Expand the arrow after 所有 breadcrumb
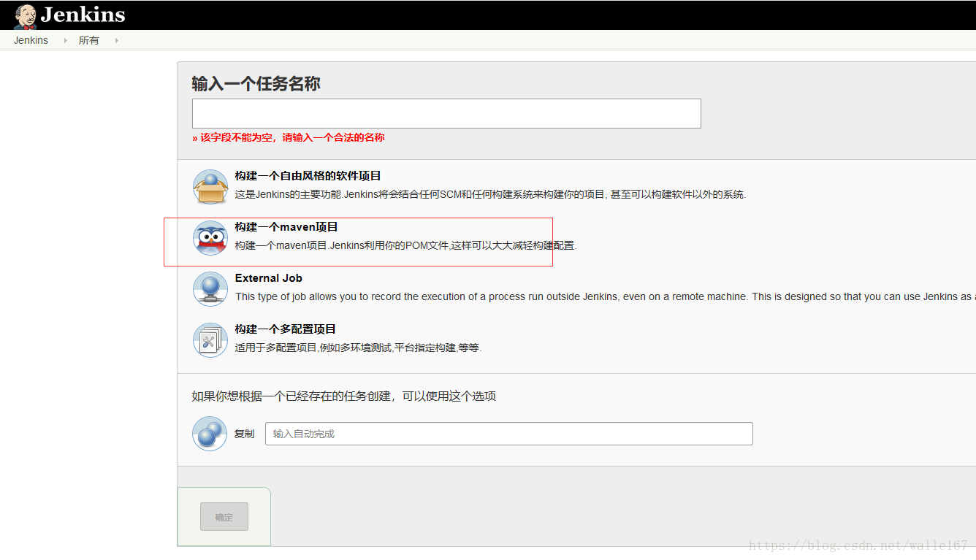 (x=116, y=40)
